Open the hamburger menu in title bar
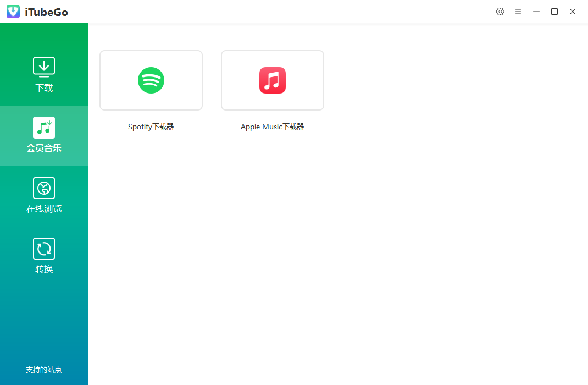 pyautogui.click(x=518, y=12)
